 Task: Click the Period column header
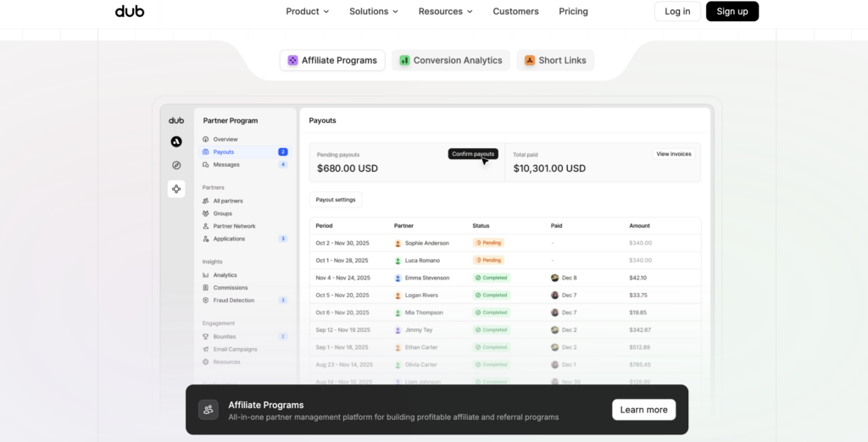point(324,226)
